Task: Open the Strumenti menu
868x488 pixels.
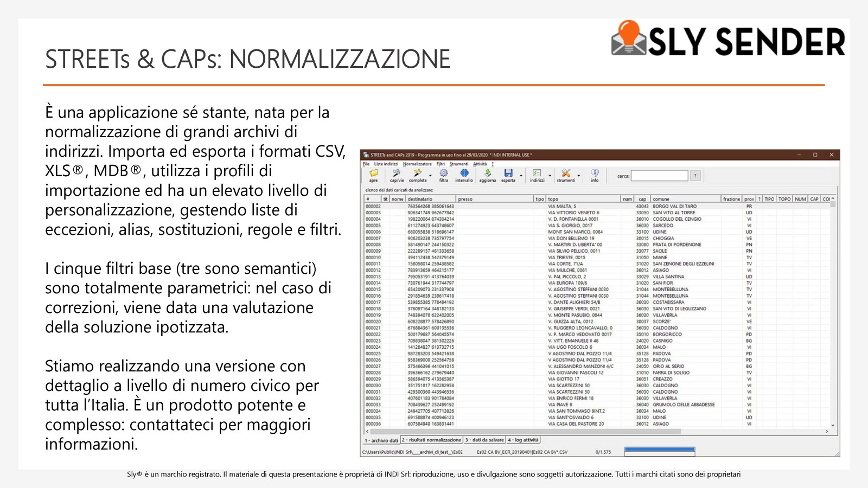Action: 458,164
